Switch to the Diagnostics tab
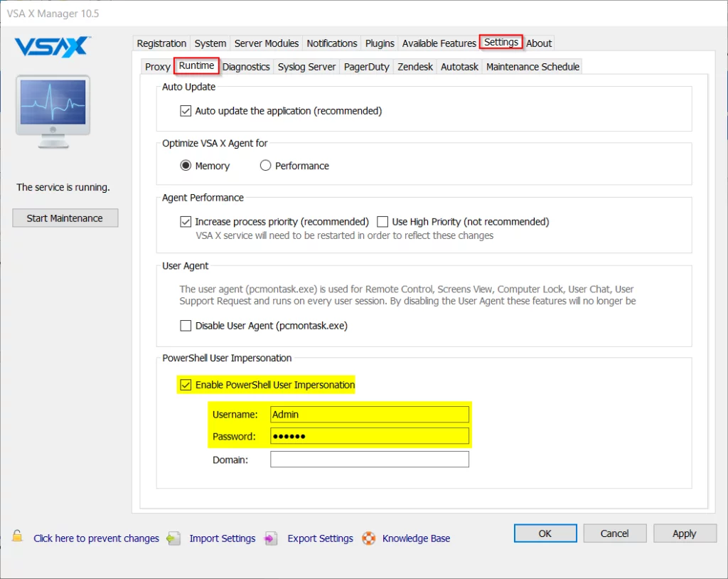 [246, 67]
